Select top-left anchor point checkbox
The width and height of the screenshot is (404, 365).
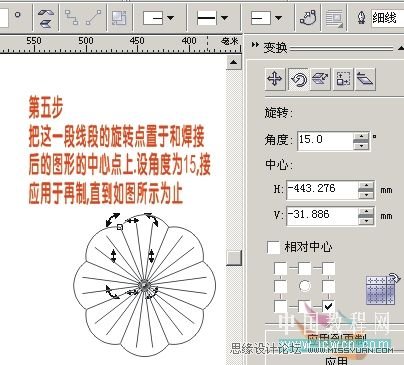[x=280, y=268]
